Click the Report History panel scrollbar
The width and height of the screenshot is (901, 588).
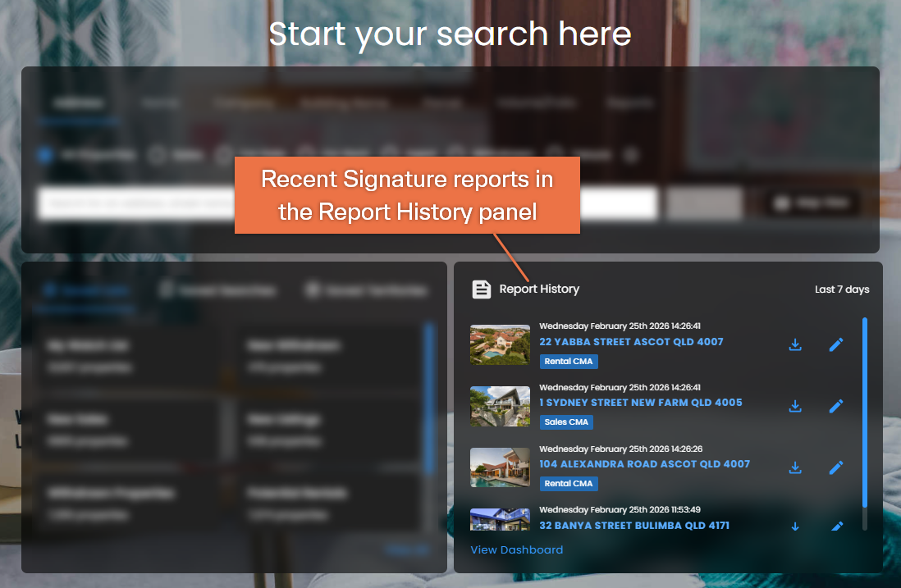click(865, 413)
